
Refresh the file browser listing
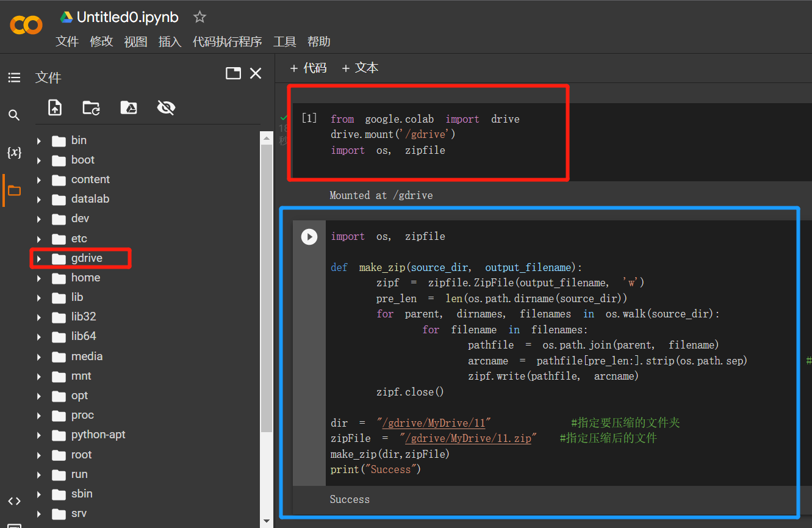click(92, 108)
